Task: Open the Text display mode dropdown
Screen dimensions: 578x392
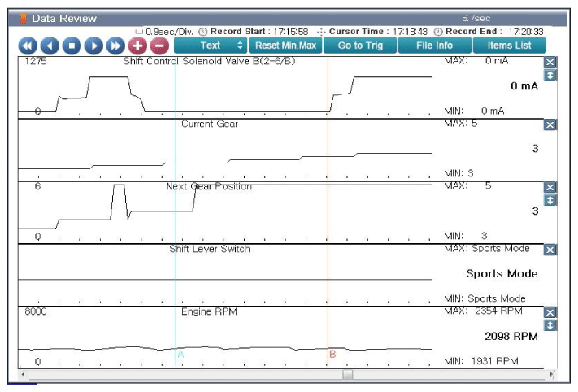Action: [x=210, y=46]
